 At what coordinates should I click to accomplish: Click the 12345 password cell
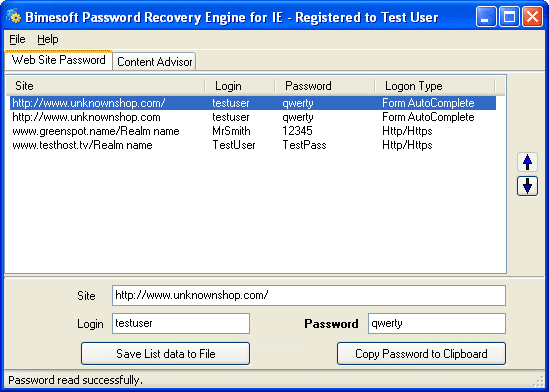[x=297, y=131]
